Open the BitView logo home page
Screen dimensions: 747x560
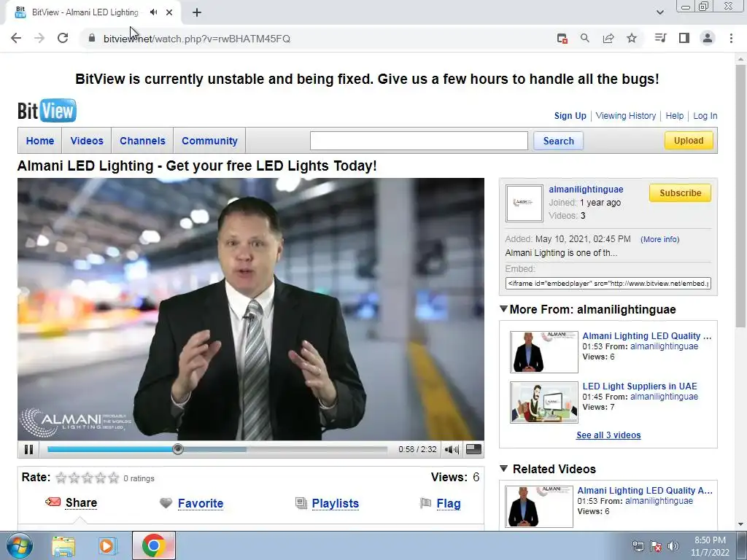(x=47, y=111)
